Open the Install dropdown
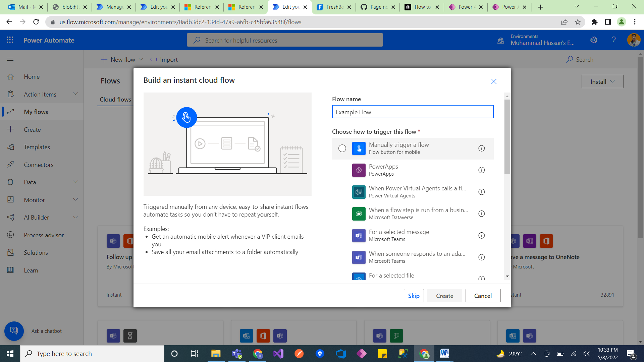Screen dimensions: 644x362 click(x=602, y=81)
